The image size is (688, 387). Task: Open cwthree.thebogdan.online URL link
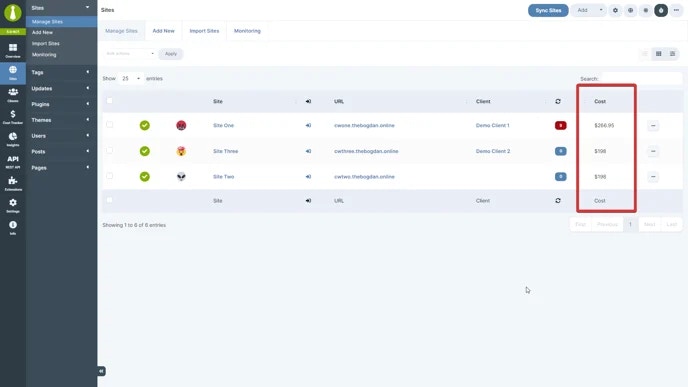pos(366,151)
